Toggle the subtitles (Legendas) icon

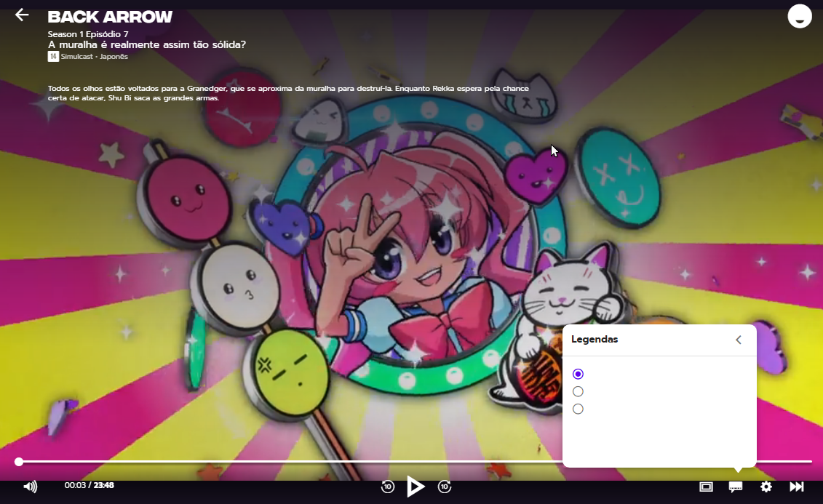tap(736, 487)
